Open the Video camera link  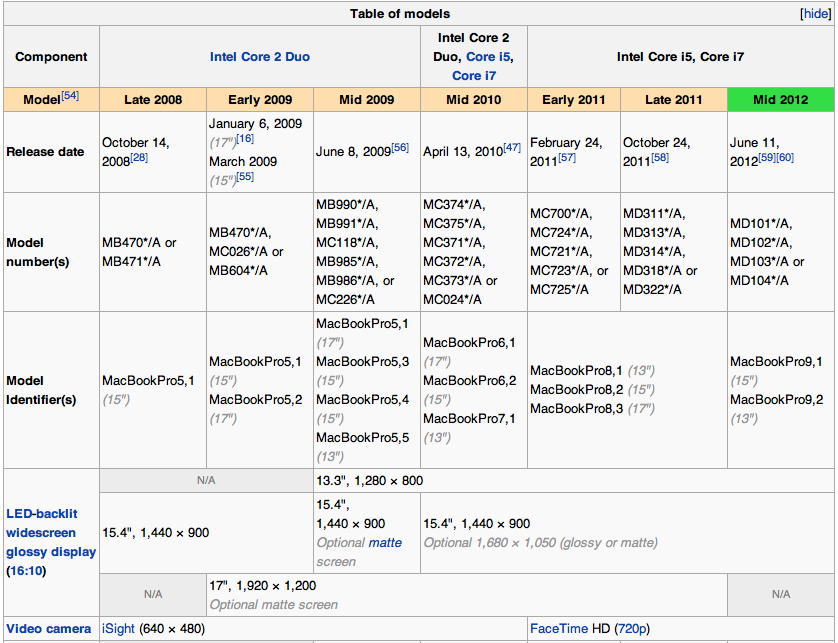pyautogui.click(x=49, y=629)
